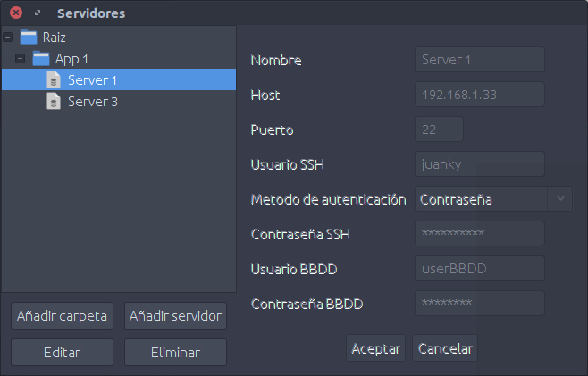Open the Metodo de autenticación dropdown arrow
The image size is (588, 376).
(x=560, y=198)
